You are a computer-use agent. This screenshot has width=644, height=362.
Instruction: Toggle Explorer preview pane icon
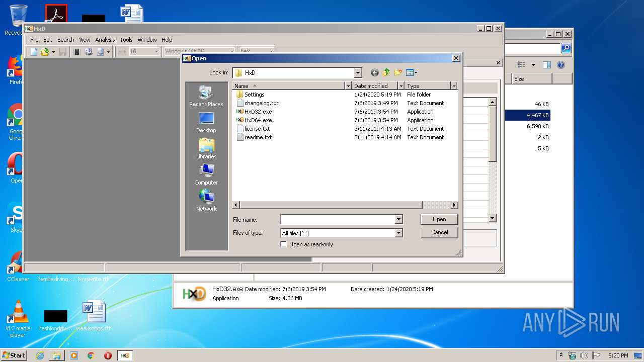click(547, 65)
